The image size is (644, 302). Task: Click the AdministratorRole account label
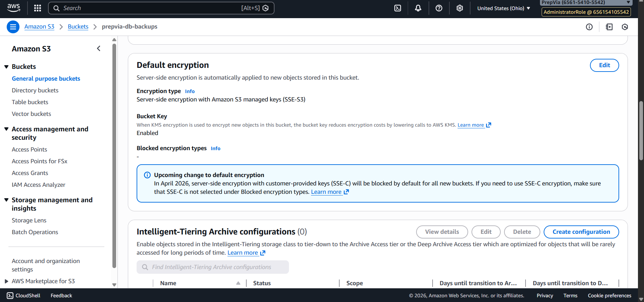pyautogui.click(x=586, y=12)
